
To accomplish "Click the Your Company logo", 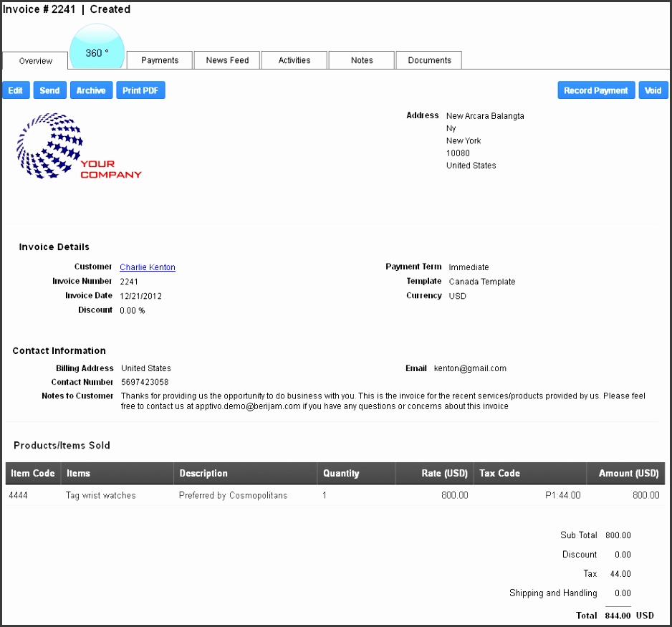I will coord(78,146).
